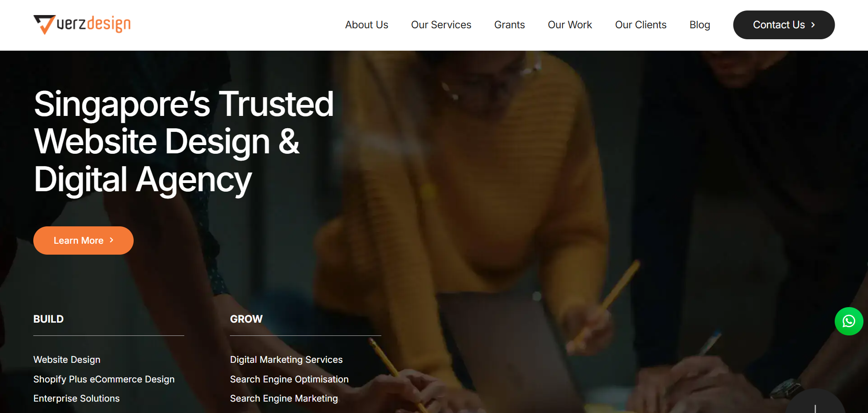Click the orange Learn More button
The height and width of the screenshot is (413, 868).
(x=83, y=240)
